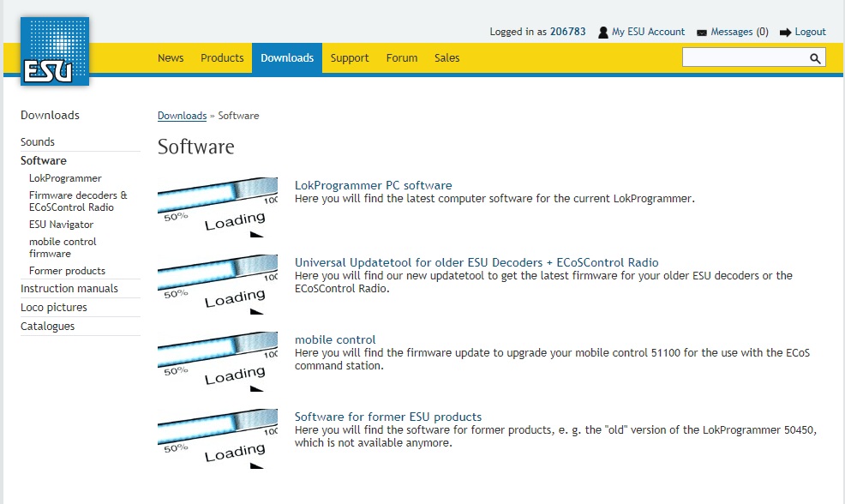Click the Messages envelope icon
This screenshot has height=504, width=845.
702,33
